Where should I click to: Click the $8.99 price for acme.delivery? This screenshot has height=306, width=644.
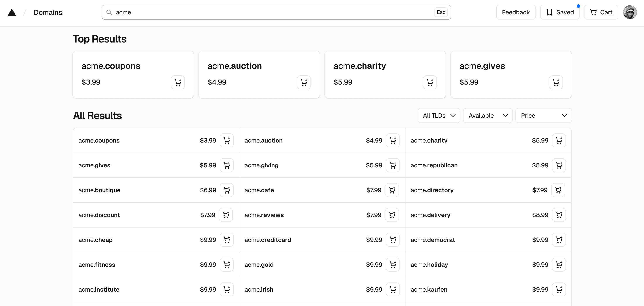point(540,215)
